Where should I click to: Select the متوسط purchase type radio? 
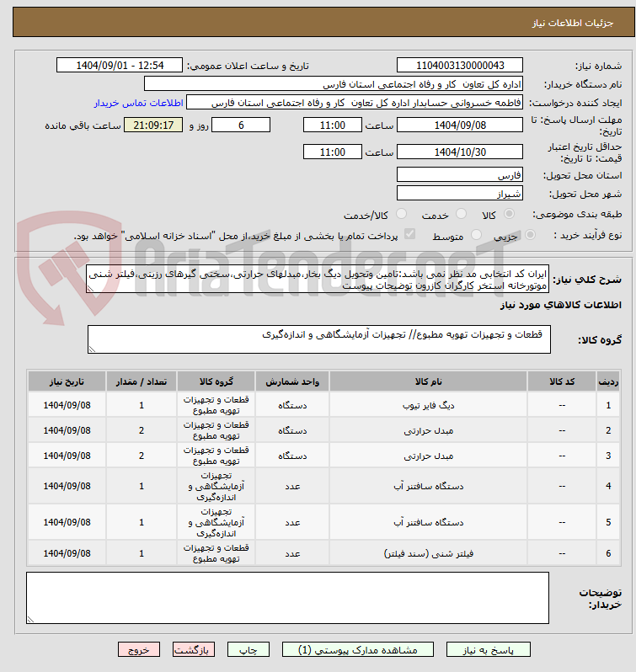[x=476, y=234]
